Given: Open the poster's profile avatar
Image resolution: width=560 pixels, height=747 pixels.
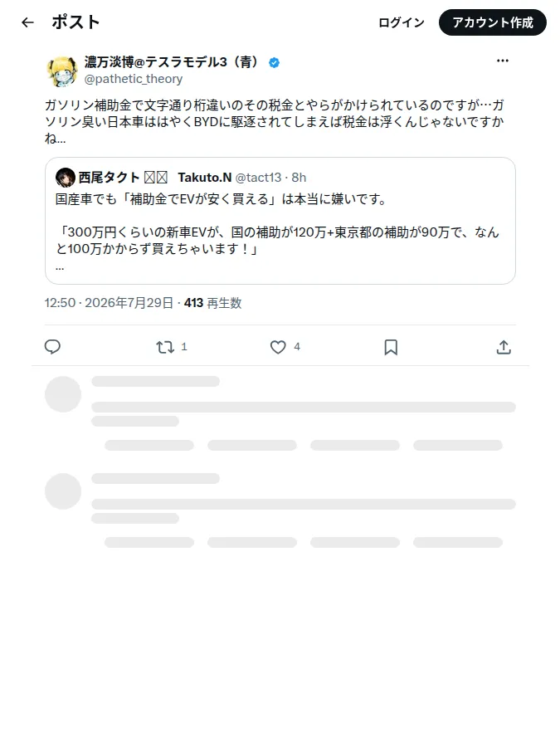Looking at the screenshot, I should 62,71.
